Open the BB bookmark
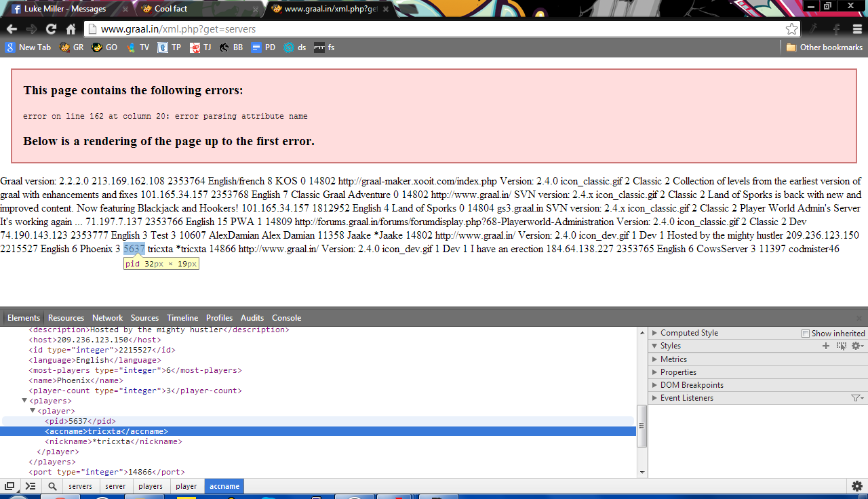Screen dimensions: 868x499 [x=231, y=47]
